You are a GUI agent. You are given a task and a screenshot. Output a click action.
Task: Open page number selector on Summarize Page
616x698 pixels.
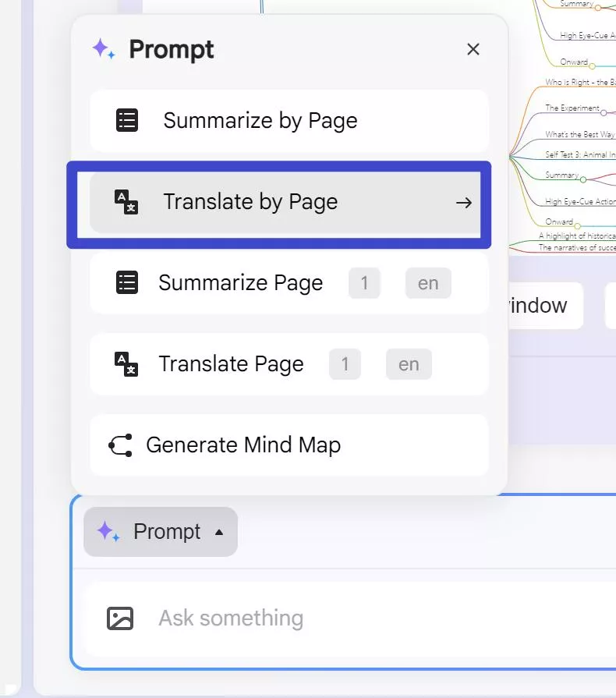coord(364,283)
